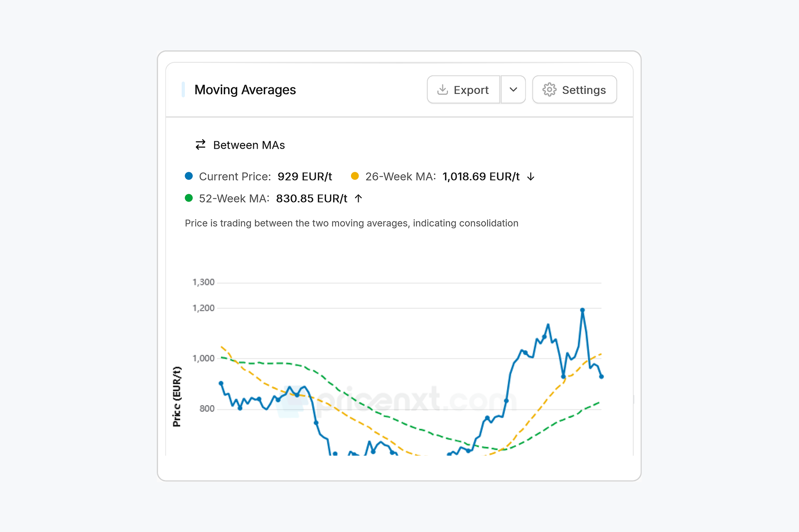
Task: Click the consolidation description sentence
Action: 352,223
